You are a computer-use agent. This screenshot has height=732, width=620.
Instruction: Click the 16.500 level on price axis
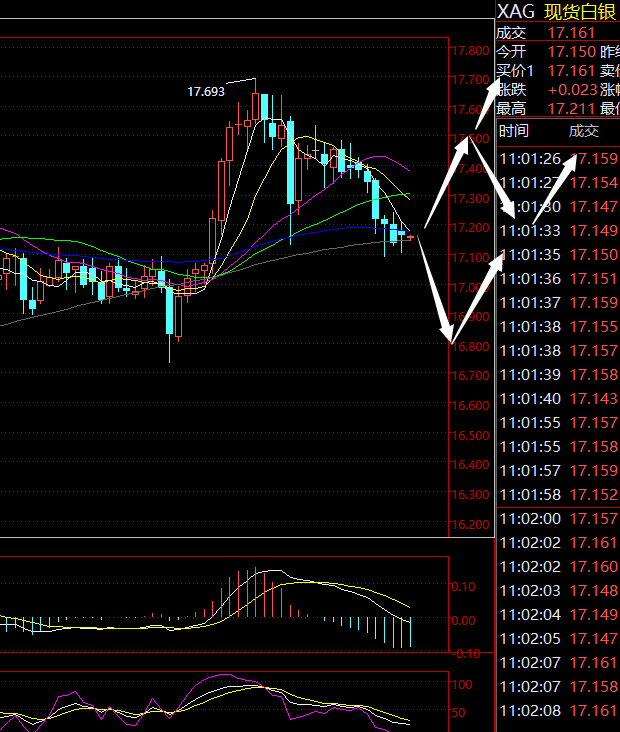pyautogui.click(x=470, y=436)
